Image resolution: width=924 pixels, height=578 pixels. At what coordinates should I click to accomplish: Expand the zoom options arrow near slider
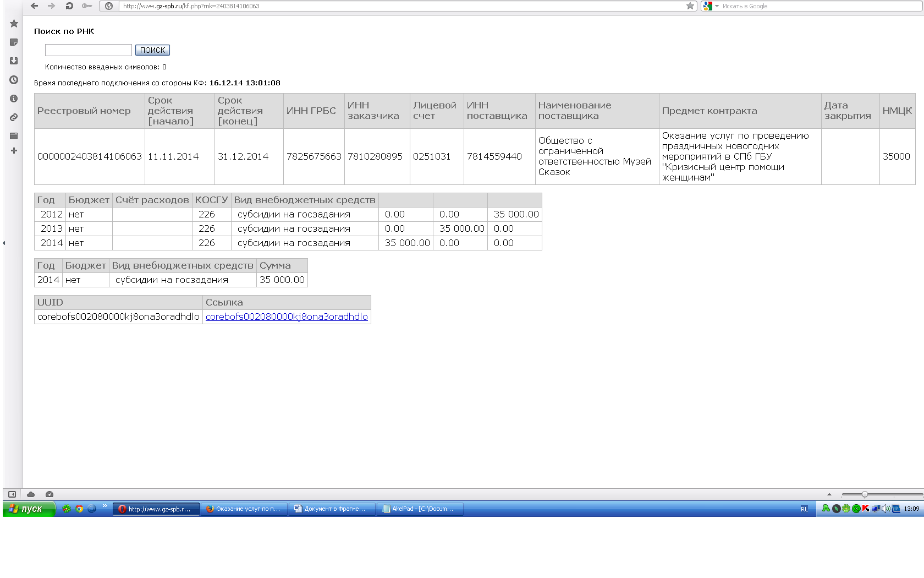click(829, 494)
